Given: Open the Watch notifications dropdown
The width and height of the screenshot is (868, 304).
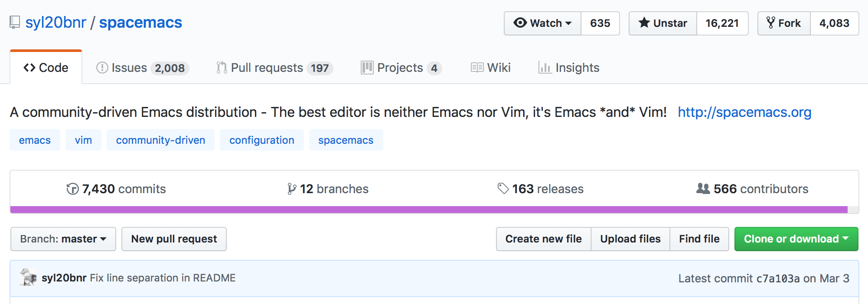Looking at the screenshot, I should click(x=542, y=23).
